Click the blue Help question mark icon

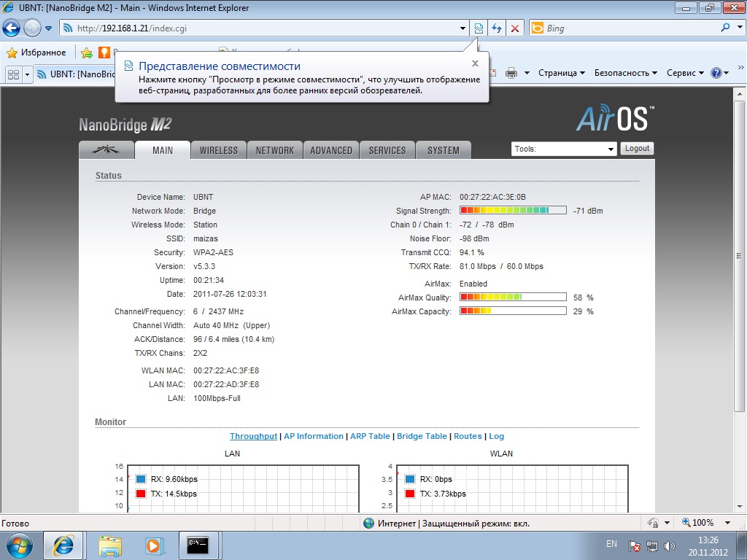coord(716,73)
